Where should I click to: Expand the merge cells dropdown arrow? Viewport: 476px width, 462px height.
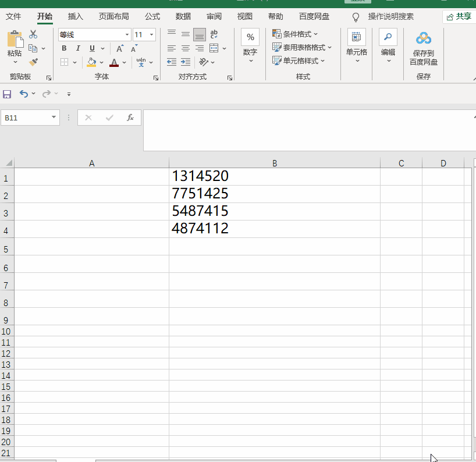click(225, 48)
